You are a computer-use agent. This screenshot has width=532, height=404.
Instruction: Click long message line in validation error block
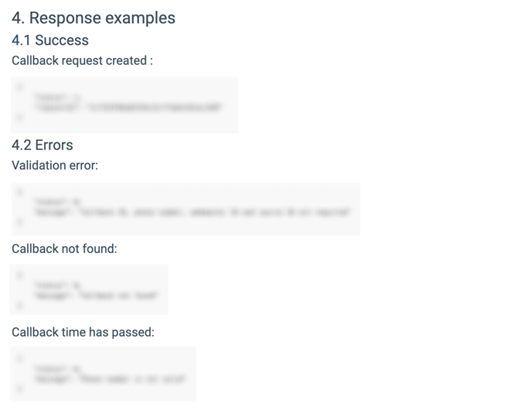pyautogui.click(x=193, y=211)
